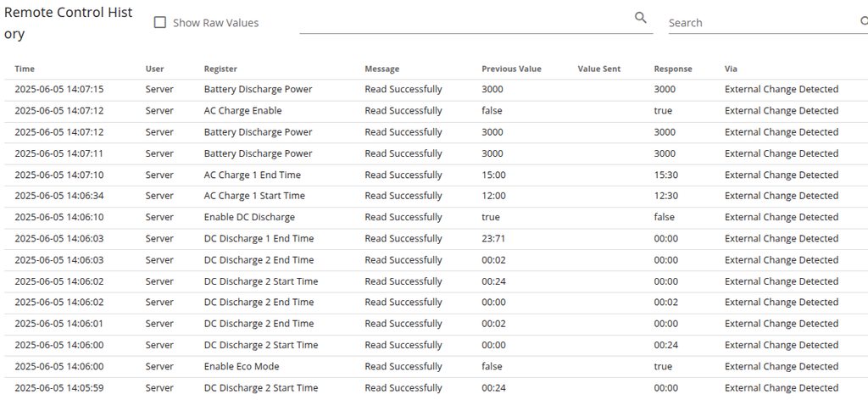Image resolution: width=868 pixels, height=400 pixels.
Task: Click the 14:07:15 Battery Discharge Power row
Action: point(258,89)
